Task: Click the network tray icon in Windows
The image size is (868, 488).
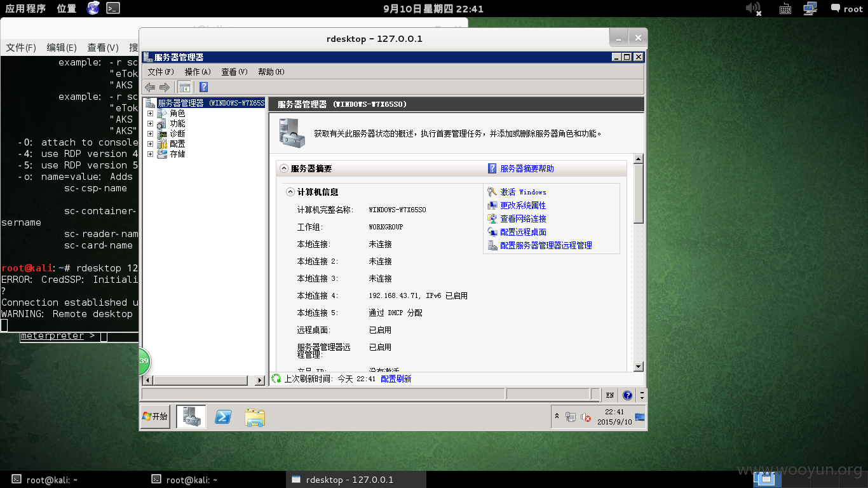Action: point(571,417)
